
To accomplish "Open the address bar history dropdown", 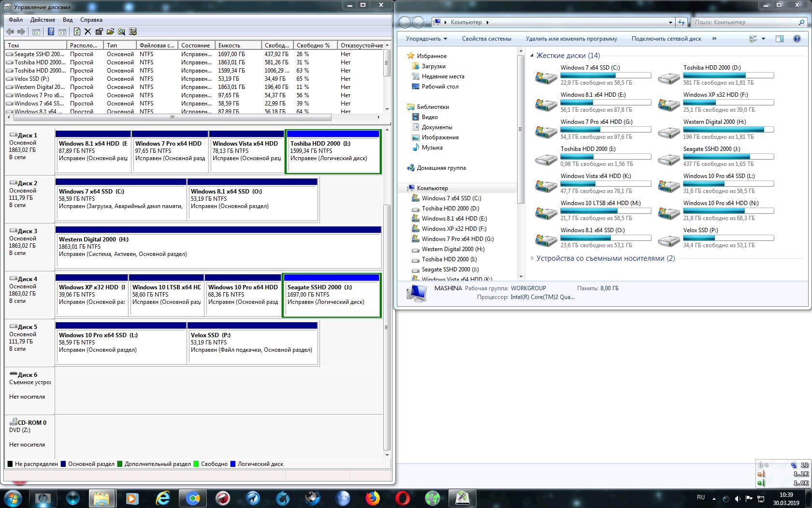I will (670, 22).
